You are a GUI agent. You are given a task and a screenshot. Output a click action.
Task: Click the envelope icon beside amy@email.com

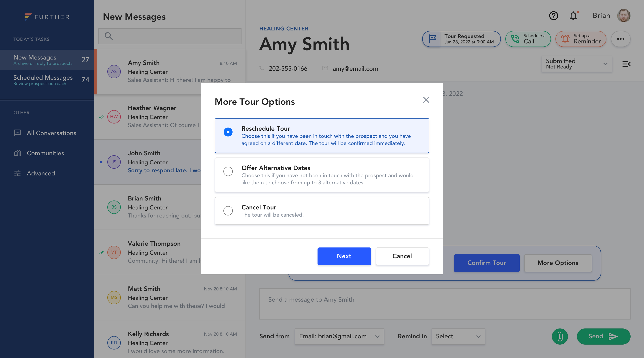click(325, 68)
